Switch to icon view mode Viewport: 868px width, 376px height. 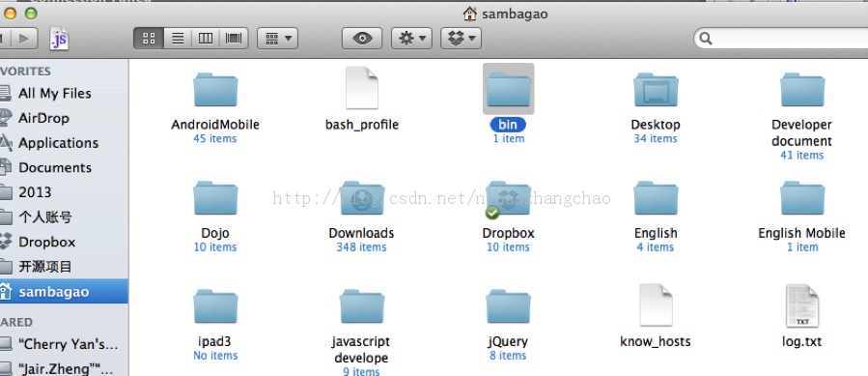(x=149, y=39)
